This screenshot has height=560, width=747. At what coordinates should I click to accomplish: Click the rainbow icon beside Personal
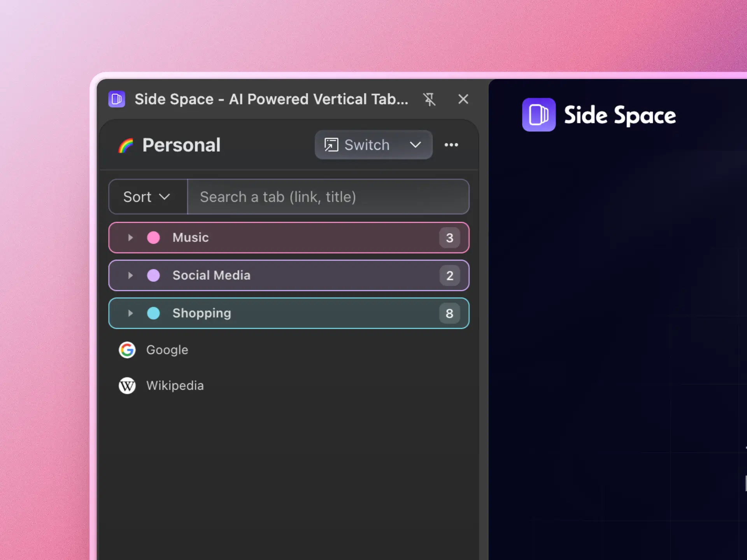click(x=125, y=145)
